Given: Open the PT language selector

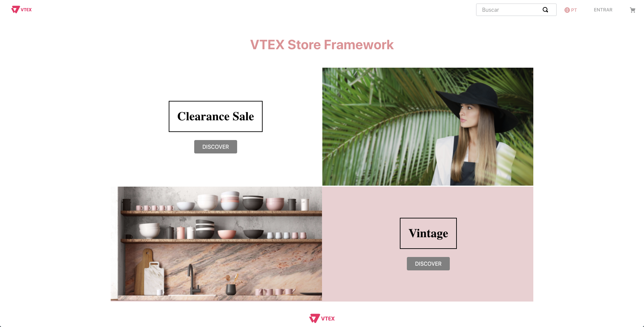Looking at the screenshot, I should (571, 10).
